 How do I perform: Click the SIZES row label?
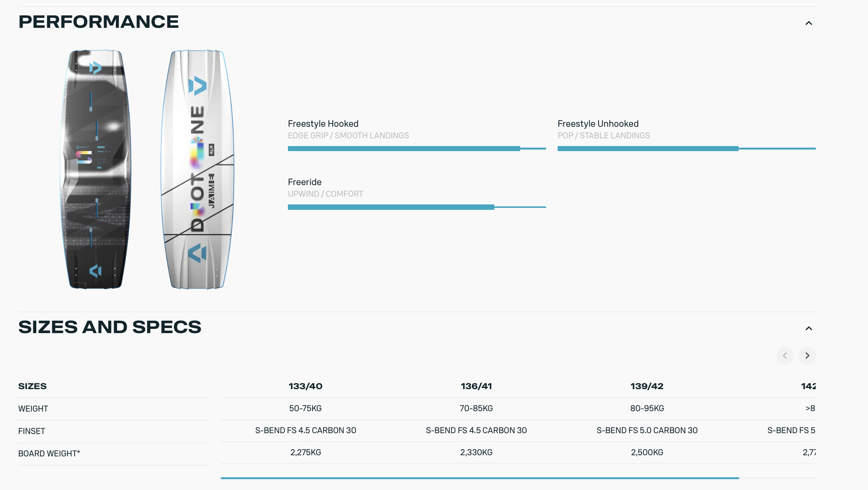(x=32, y=386)
